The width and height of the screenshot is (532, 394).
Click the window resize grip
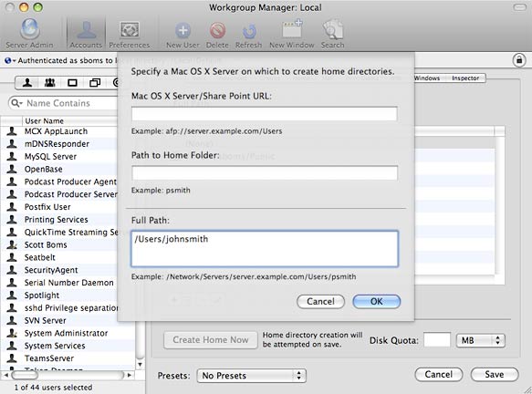click(527, 389)
